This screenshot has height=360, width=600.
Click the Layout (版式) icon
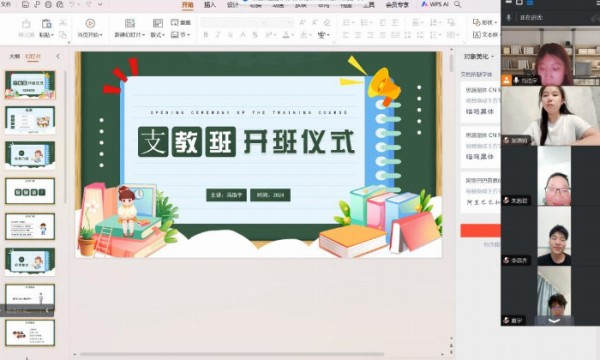point(158,23)
